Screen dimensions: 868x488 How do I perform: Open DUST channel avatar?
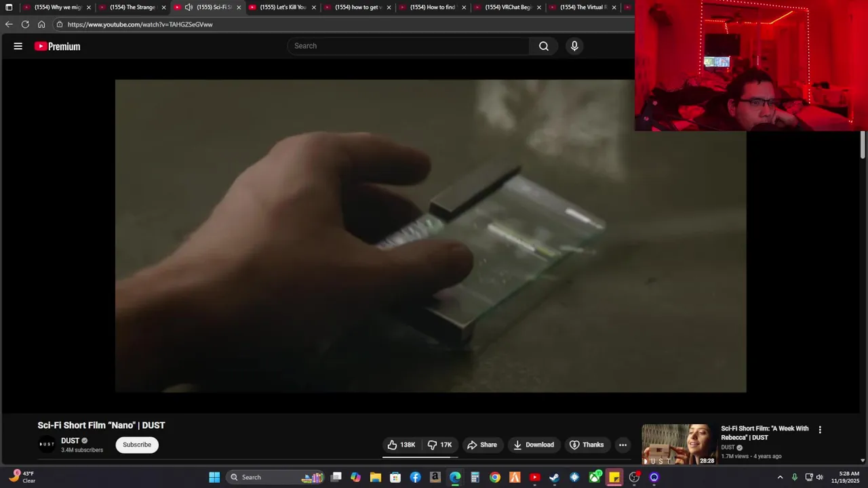coord(47,445)
